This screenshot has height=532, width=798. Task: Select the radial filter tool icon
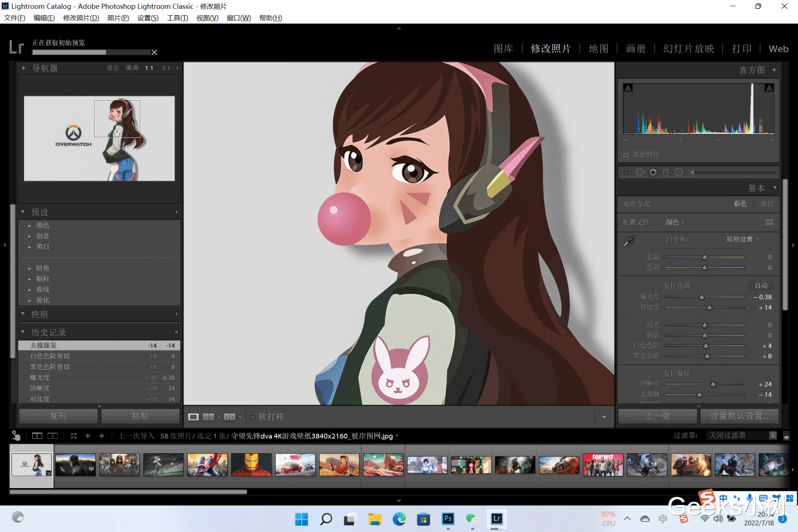click(x=679, y=172)
